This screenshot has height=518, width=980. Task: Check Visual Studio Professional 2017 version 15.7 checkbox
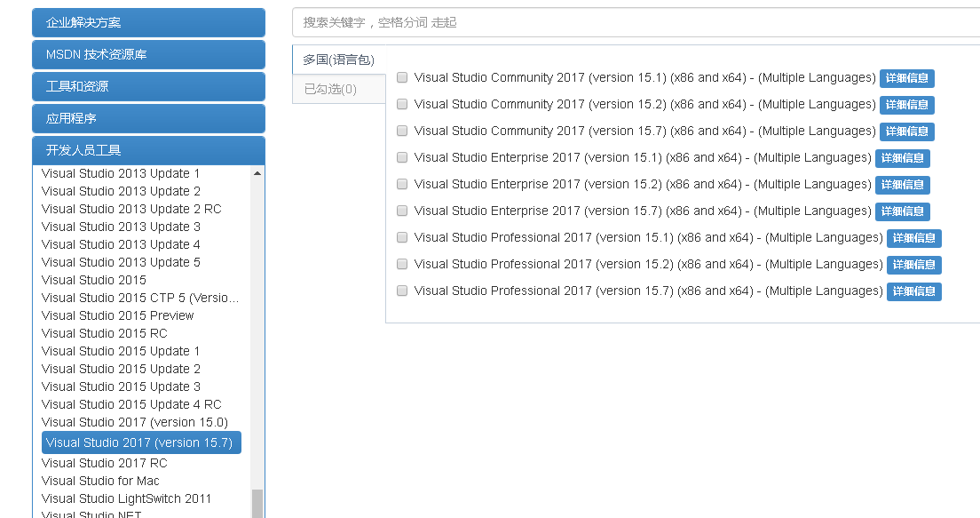click(402, 291)
